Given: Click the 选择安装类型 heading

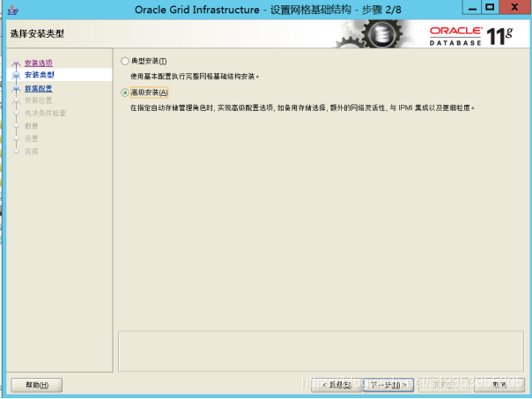Looking at the screenshot, I should click(x=37, y=33).
